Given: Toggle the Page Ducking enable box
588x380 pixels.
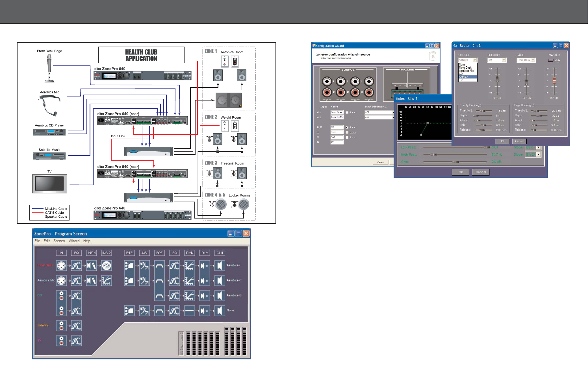Looking at the screenshot, I should [533, 105].
